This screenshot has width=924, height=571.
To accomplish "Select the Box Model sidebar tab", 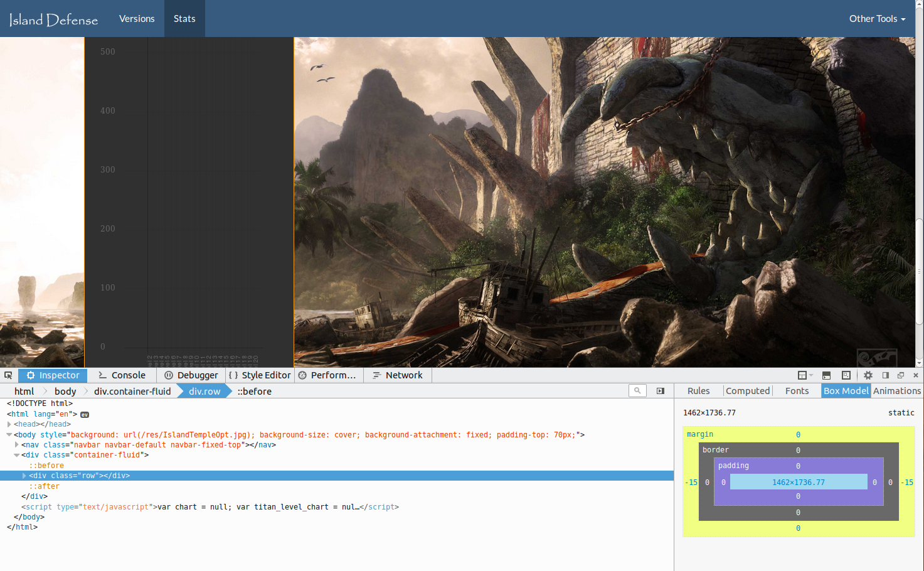I will [846, 391].
